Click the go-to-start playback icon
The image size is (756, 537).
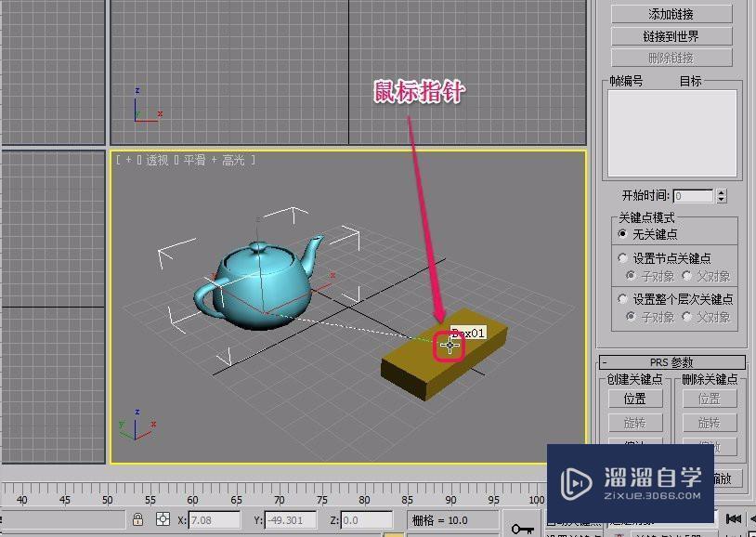[734, 518]
